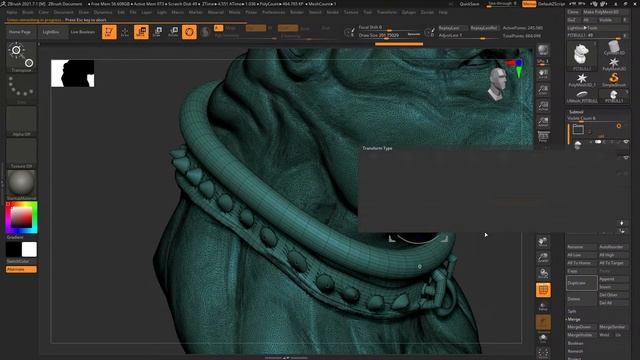640x360 pixels.
Task: Click the QuickSave button
Action: point(469,4)
